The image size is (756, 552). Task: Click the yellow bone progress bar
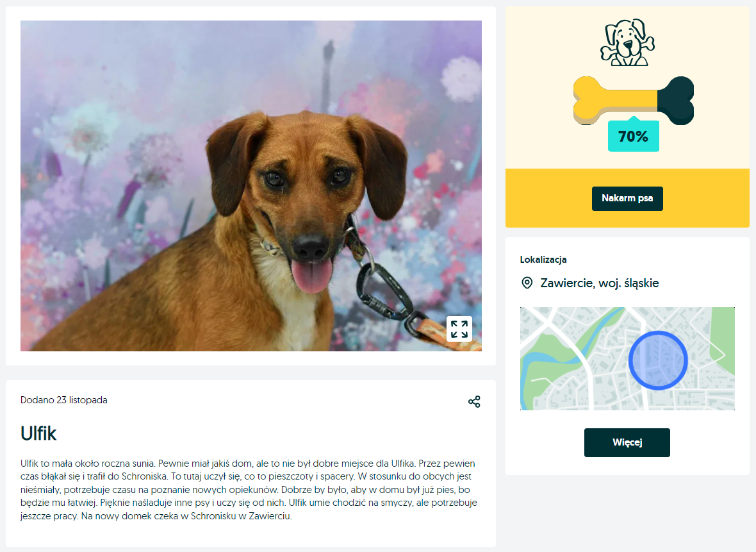633,101
